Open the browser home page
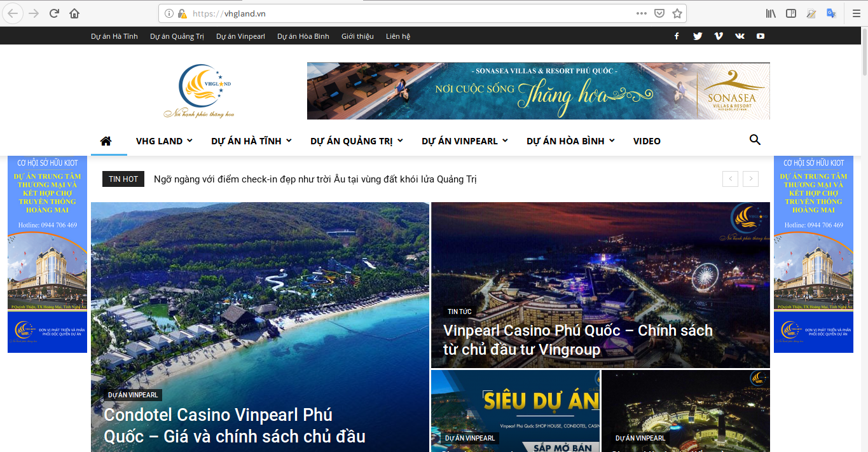 pyautogui.click(x=74, y=13)
